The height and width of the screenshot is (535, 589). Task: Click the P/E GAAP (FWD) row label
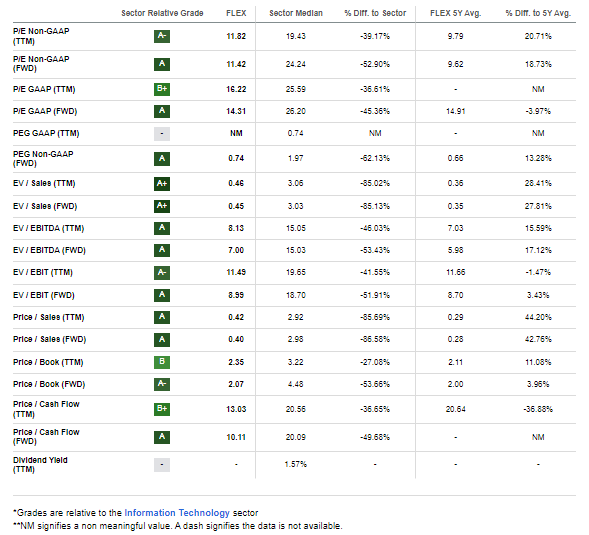click(45, 112)
